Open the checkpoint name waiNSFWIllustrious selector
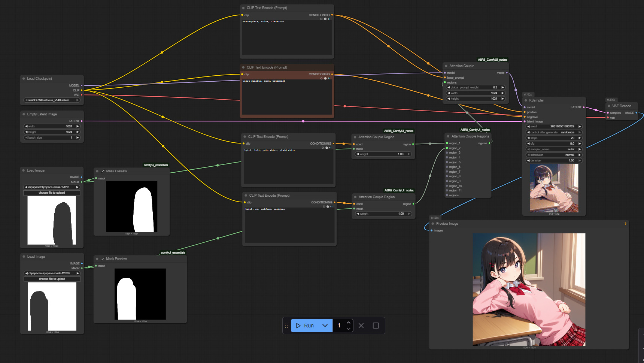Image resolution: width=644 pixels, height=363 pixels. pyautogui.click(x=52, y=100)
